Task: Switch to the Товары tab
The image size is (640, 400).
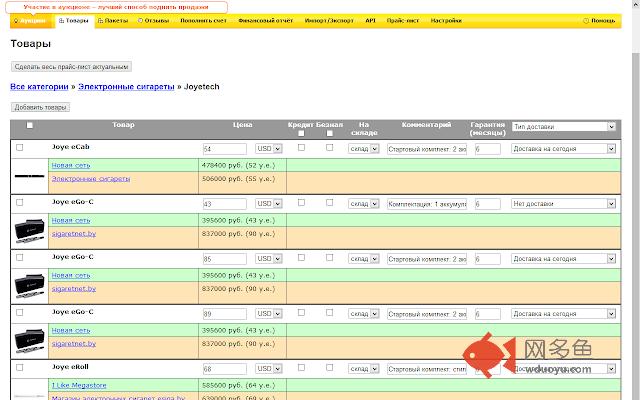Action: 74,20
